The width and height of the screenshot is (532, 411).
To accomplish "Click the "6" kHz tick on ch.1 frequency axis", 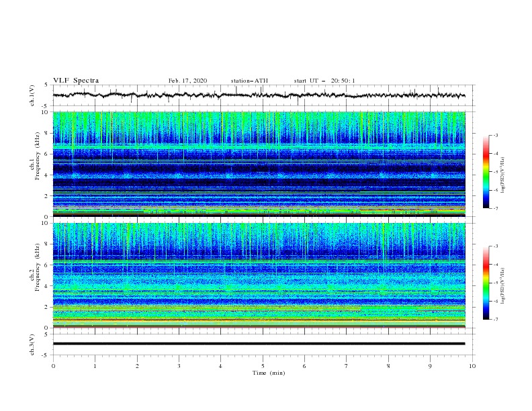I will pyautogui.click(x=48, y=154).
